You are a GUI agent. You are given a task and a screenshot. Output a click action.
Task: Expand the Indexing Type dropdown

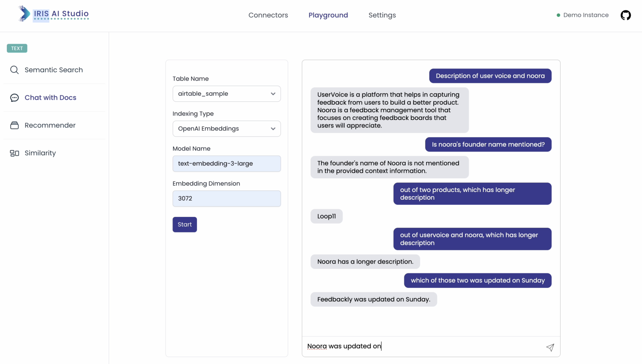coord(226,129)
